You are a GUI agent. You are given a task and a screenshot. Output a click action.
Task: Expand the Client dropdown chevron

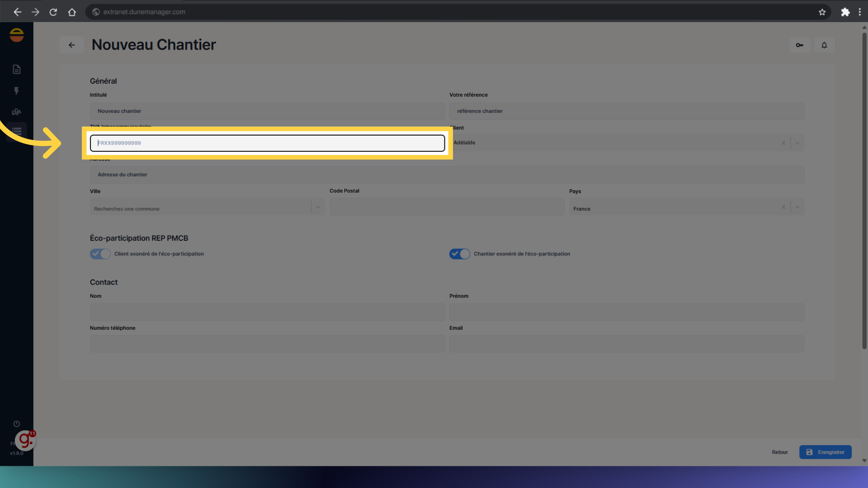pyautogui.click(x=797, y=143)
